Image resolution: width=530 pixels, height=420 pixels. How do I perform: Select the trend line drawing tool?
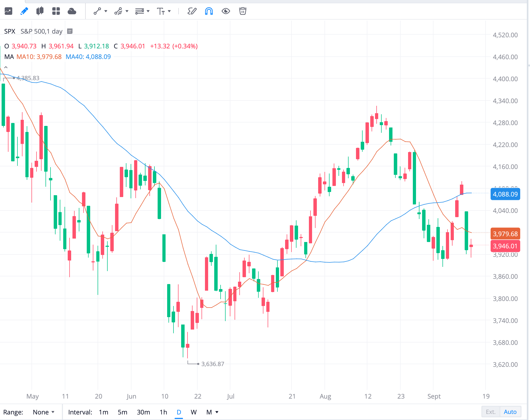coord(97,11)
